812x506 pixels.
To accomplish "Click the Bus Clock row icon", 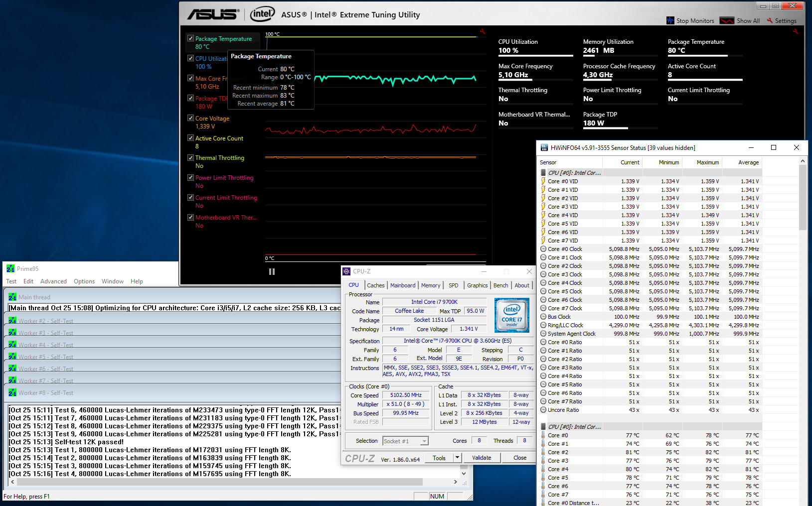I will click(543, 317).
